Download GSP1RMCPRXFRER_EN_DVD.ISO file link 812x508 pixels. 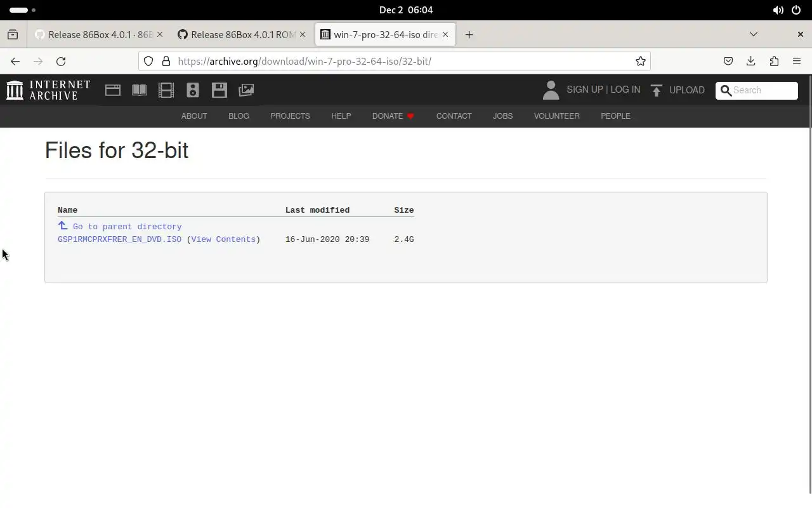119,239
